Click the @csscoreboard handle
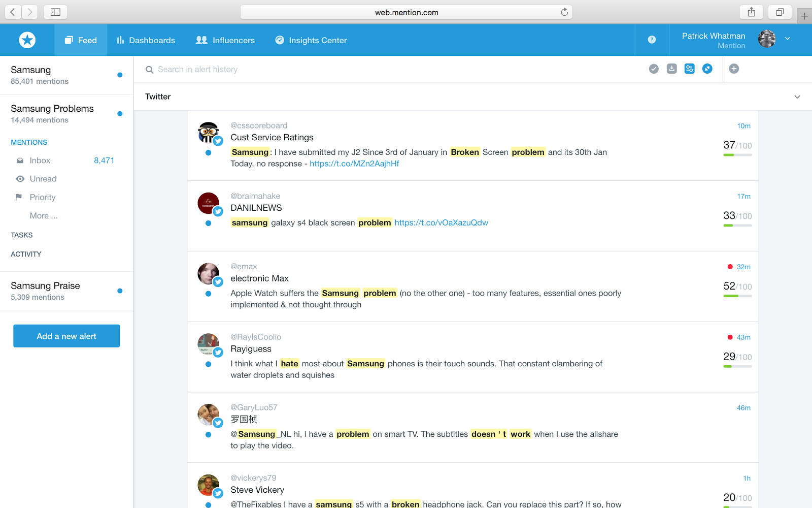This screenshot has height=508, width=812. coord(259,125)
